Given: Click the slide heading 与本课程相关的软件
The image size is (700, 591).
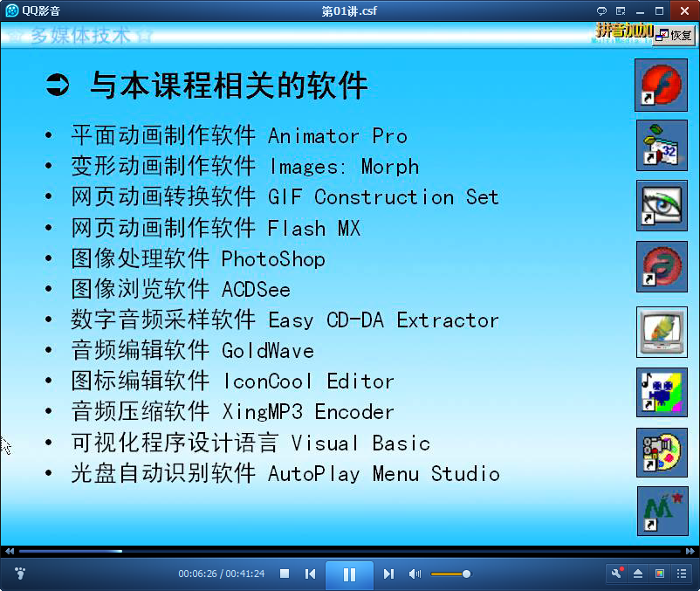Looking at the screenshot, I should (229, 85).
